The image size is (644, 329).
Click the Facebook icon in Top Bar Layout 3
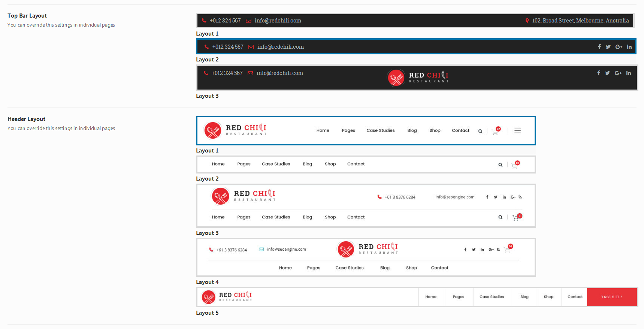pyautogui.click(x=599, y=73)
